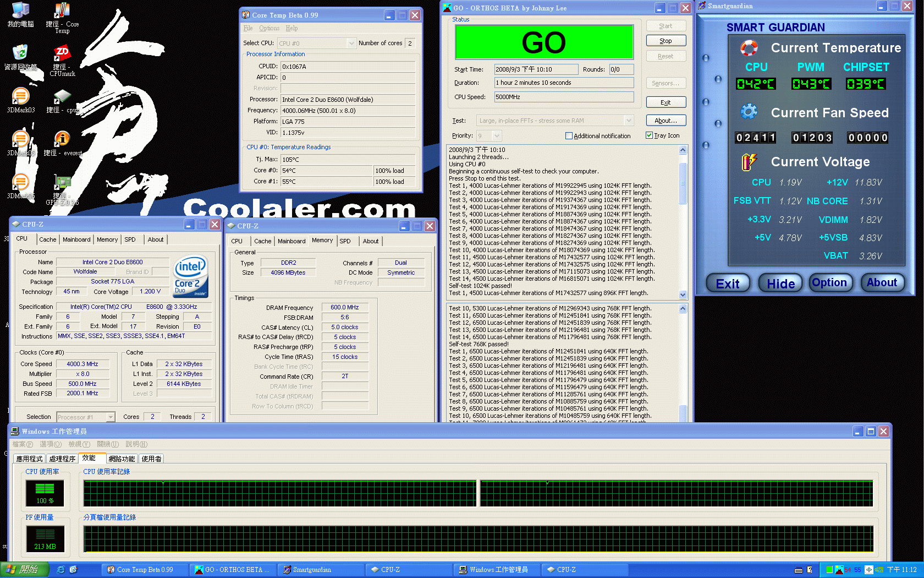The image size is (924, 578).
Task: Click Core Speed value 4000.3 MHz in CPU-Z
Action: click(x=82, y=364)
